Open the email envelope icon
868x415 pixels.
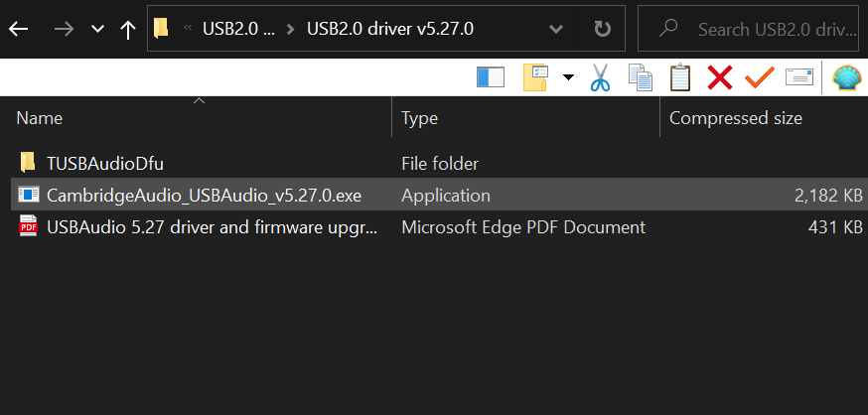tap(799, 77)
